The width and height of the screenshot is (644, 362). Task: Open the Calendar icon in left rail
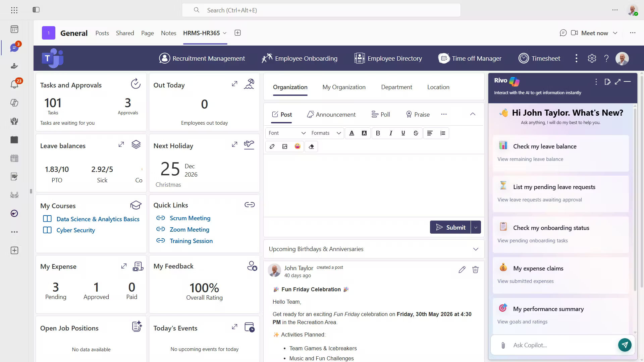click(x=14, y=29)
